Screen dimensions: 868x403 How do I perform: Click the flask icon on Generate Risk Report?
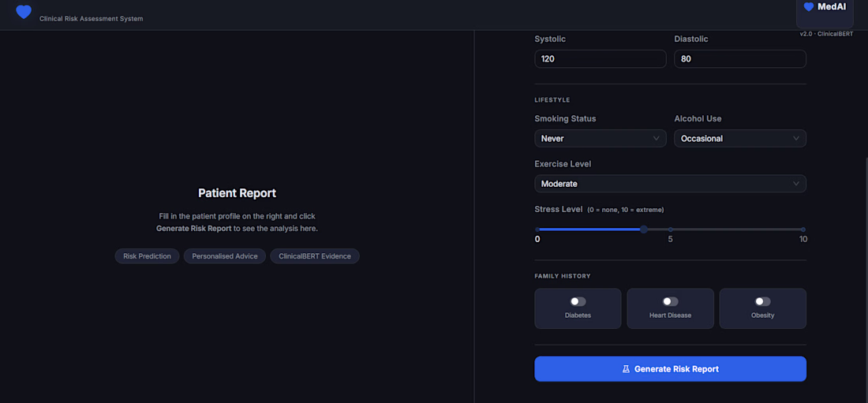click(x=626, y=368)
